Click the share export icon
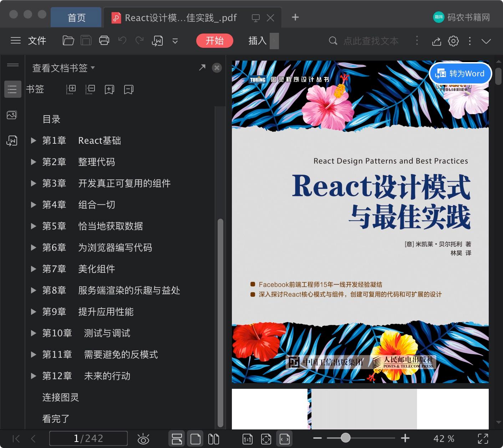 coord(437,41)
